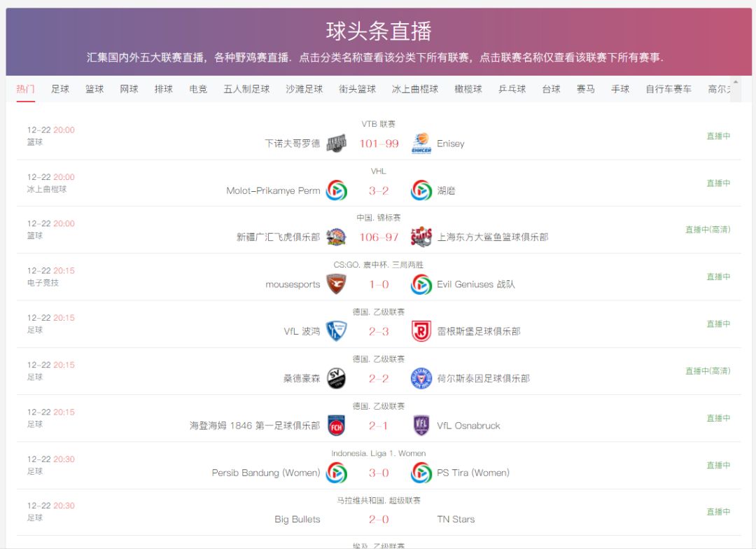
Task: Click the 海登海姆 FCH club crest
Action: [x=337, y=425]
